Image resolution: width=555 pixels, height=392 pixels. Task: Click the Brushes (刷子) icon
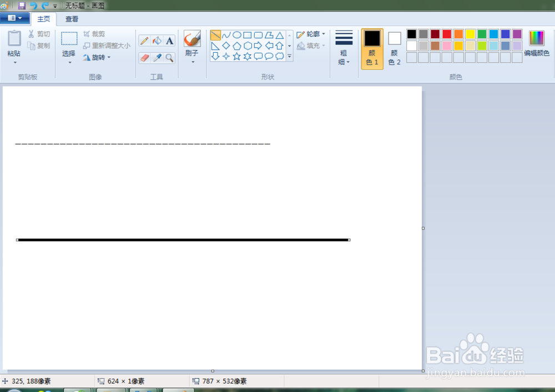pos(192,39)
